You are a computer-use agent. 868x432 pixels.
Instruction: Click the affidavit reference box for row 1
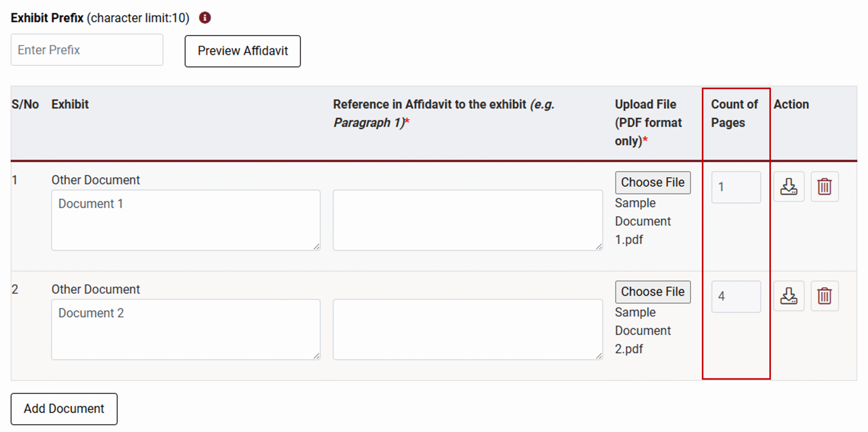pyautogui.click(x=468, y=220)
